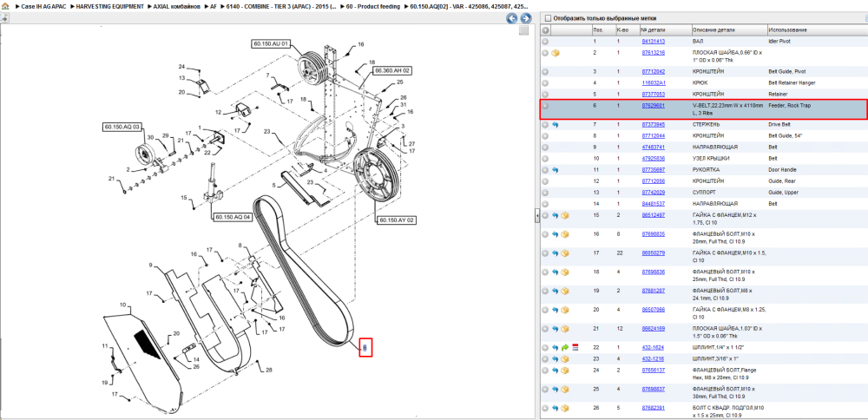Image resolution: width=868 pixels, height=420 pixels.
Task: Click blue replacement arrow in row 11
Action: pyautogui.click(x=556, y=170)
